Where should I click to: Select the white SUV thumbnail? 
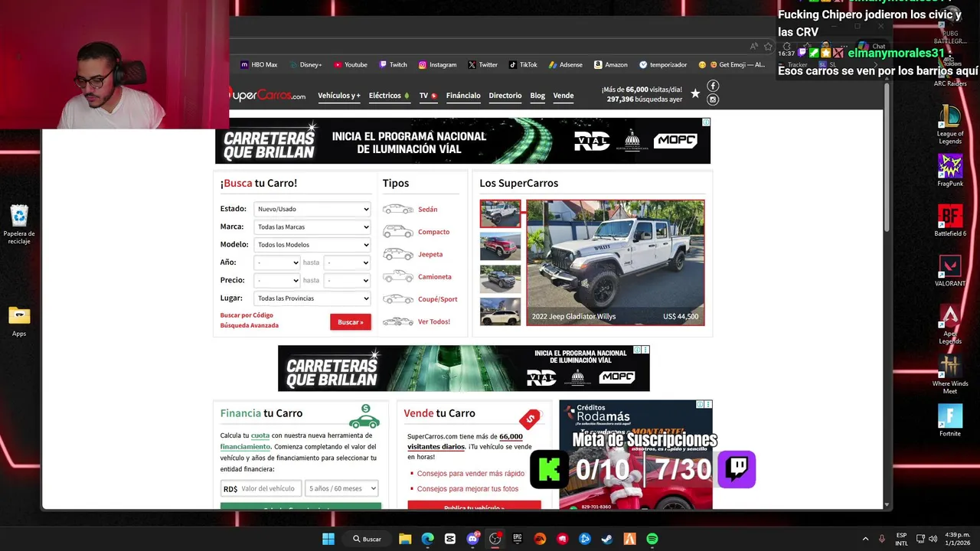click(x=500, y=311)
